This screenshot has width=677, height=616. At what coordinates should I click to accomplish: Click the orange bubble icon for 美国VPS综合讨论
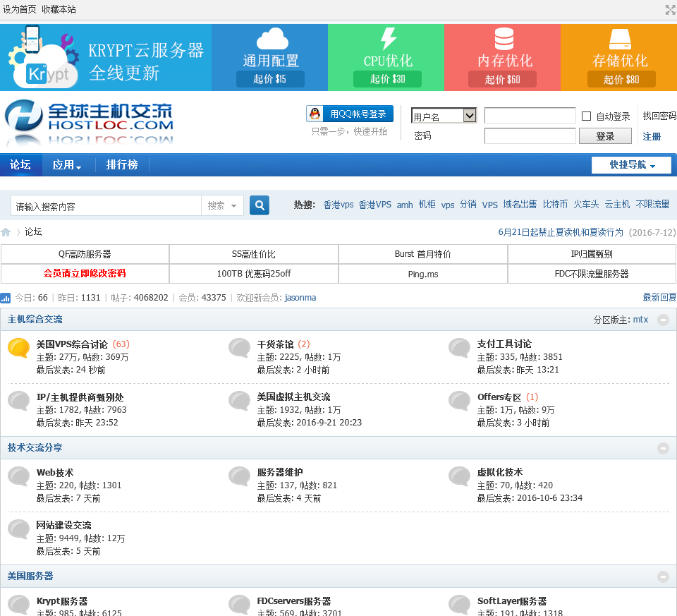click(18, 348)
